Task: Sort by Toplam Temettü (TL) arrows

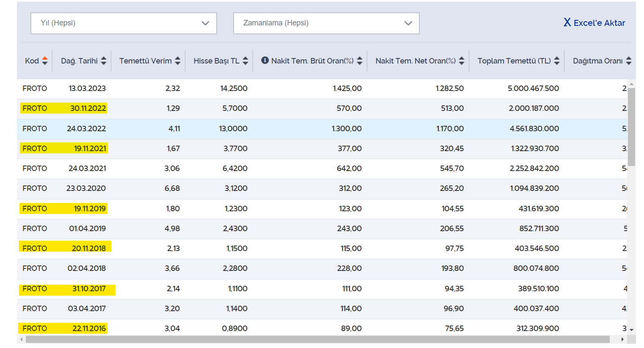Action: [557, 61]
